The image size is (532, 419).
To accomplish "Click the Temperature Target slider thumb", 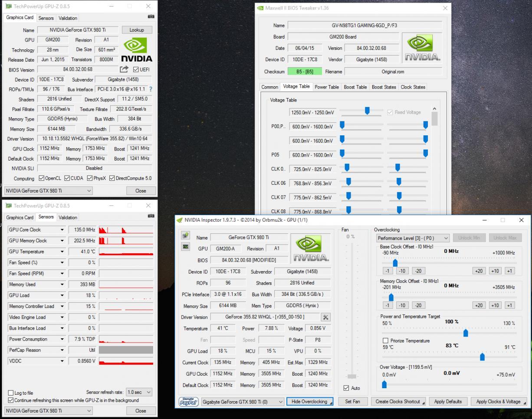I will [x=482, y=357].
